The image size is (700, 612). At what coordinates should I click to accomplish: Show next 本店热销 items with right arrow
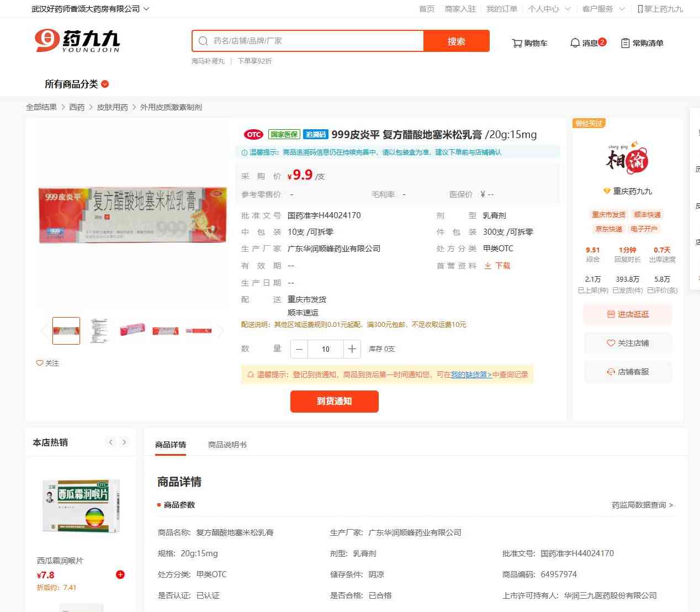(x=124, y=442)
